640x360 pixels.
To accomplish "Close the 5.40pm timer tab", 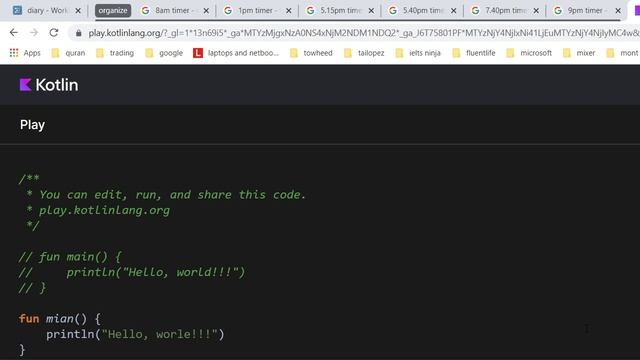I will point(453,11).
